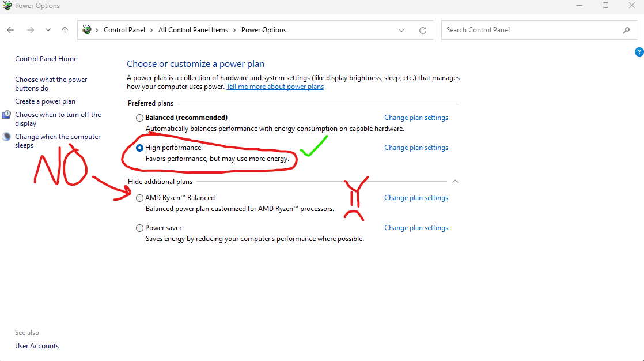Click Create a power plan

point(45,101)
